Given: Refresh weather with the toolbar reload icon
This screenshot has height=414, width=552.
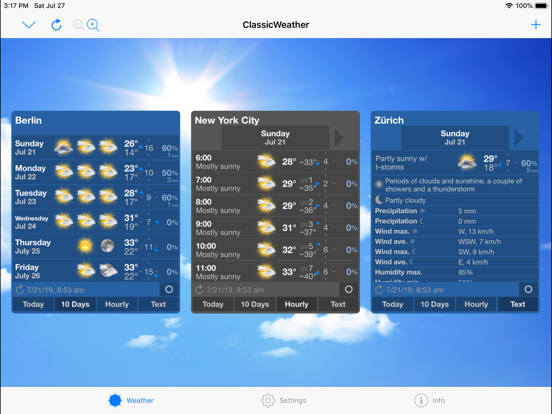Looking at the screenshot, I should pyautogui.click(x=56, y=25).
